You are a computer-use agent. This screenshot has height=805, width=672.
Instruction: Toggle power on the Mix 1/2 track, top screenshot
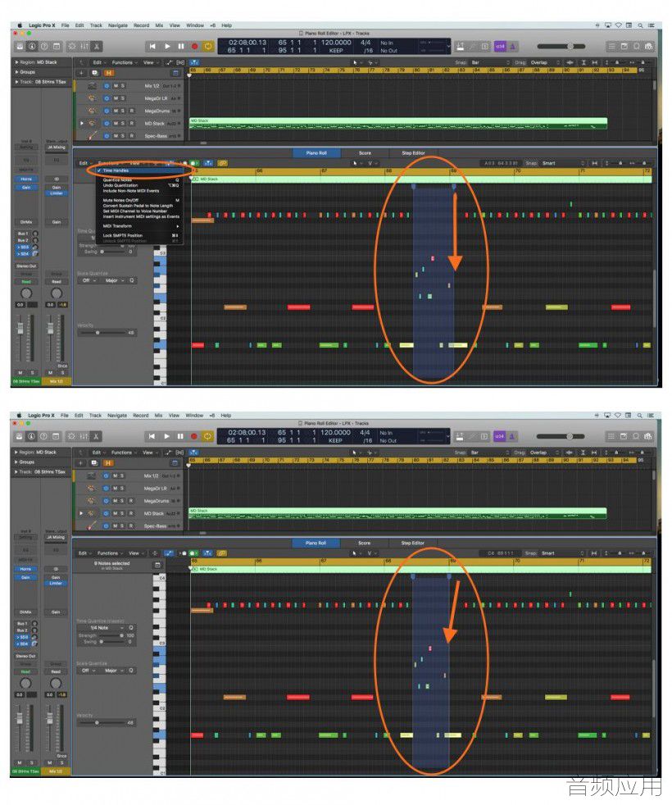(107, 86)
